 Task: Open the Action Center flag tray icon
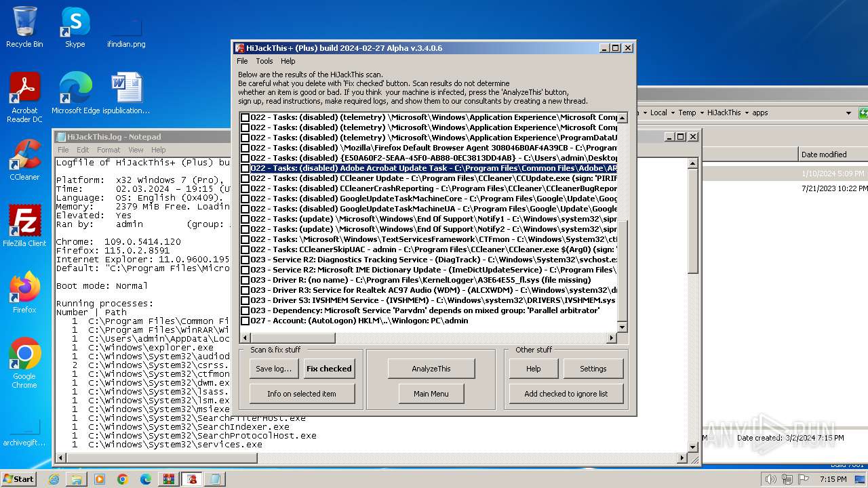tap(804, 479)
